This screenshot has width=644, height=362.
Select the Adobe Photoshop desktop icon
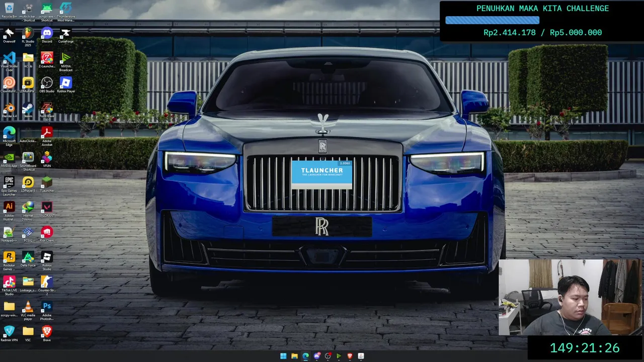[x=47, y=311]
